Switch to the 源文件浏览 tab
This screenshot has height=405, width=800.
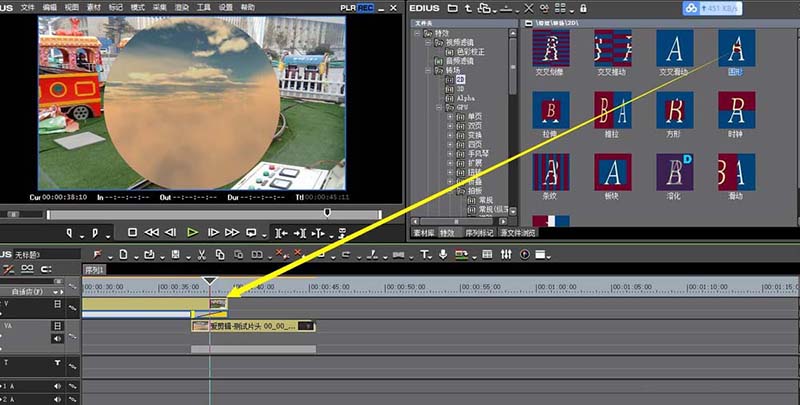tap(518, 233)
